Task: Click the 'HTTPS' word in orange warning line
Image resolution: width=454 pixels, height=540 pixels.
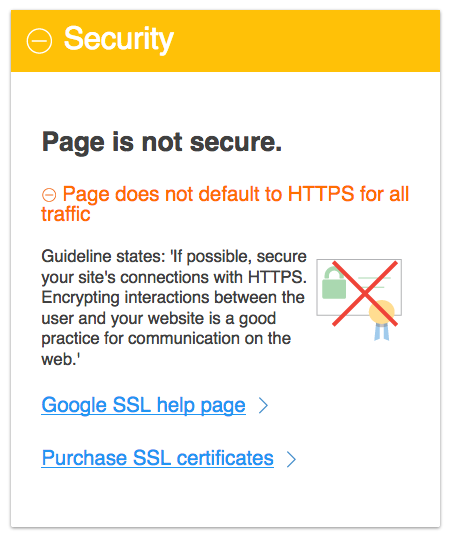Action: [x=321, y=194]
